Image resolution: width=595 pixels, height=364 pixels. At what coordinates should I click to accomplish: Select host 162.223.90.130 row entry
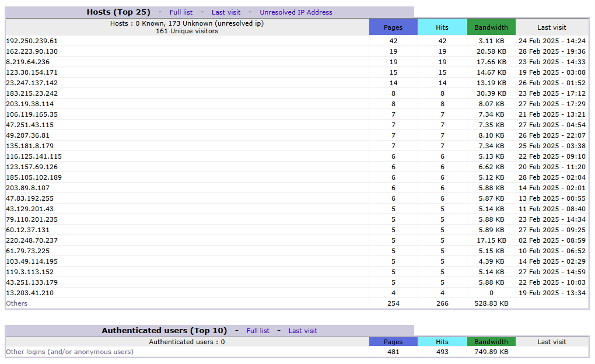(x=32, y=51)
